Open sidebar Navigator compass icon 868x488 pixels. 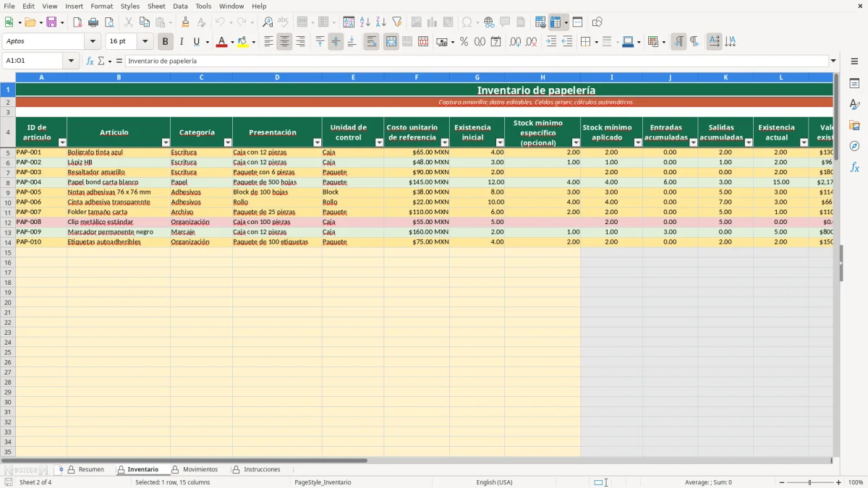(x=854, y=146)
